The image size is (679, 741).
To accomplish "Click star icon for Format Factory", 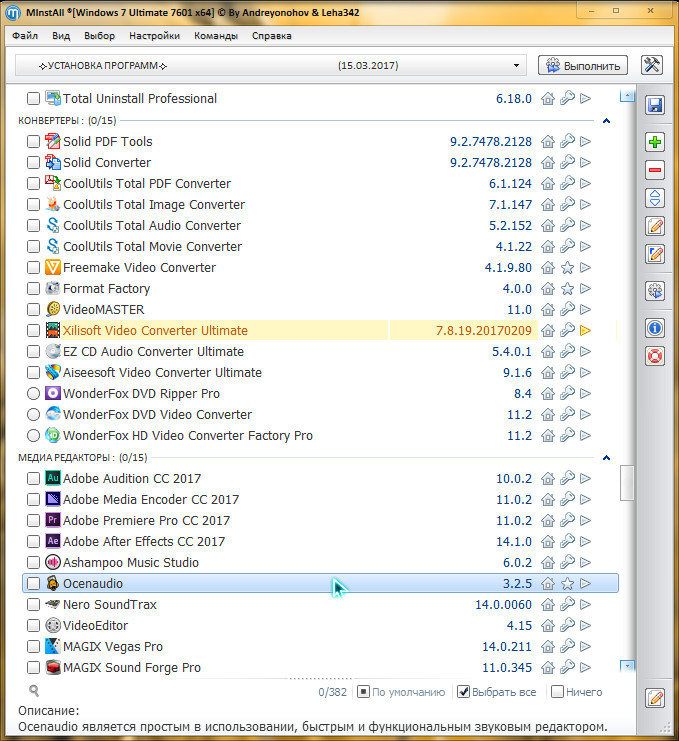I will point(567,288).
